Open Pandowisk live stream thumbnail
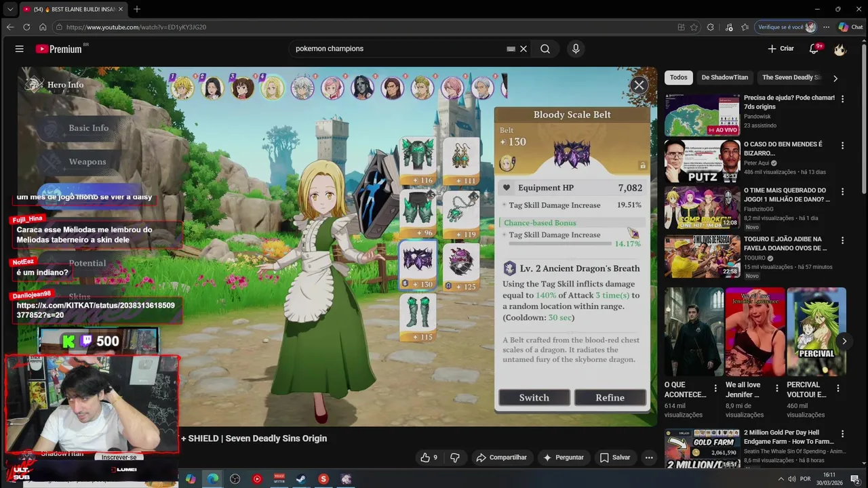868x488 pixels. (x=702, y=115)
